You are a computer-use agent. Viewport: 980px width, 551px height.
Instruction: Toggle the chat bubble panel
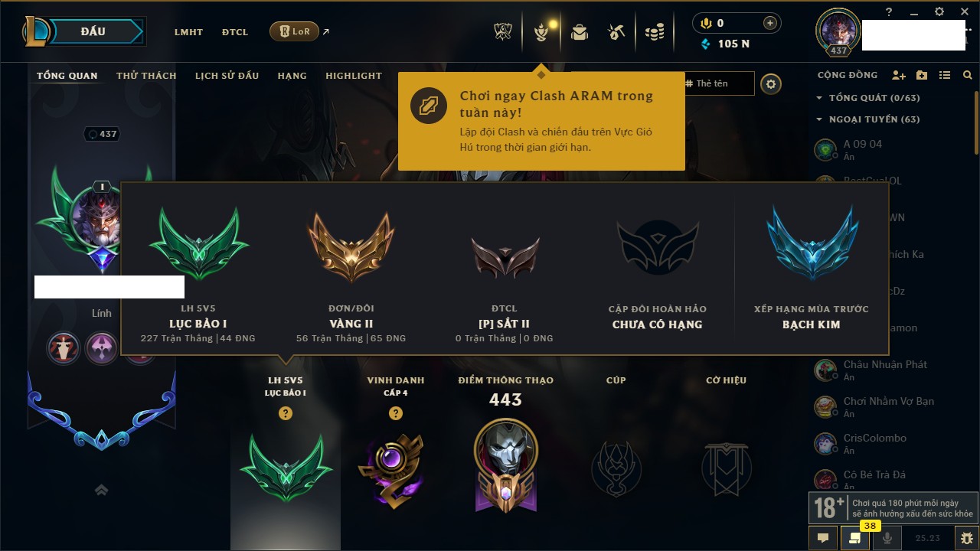pyautogui.click(x=823, y=538)
